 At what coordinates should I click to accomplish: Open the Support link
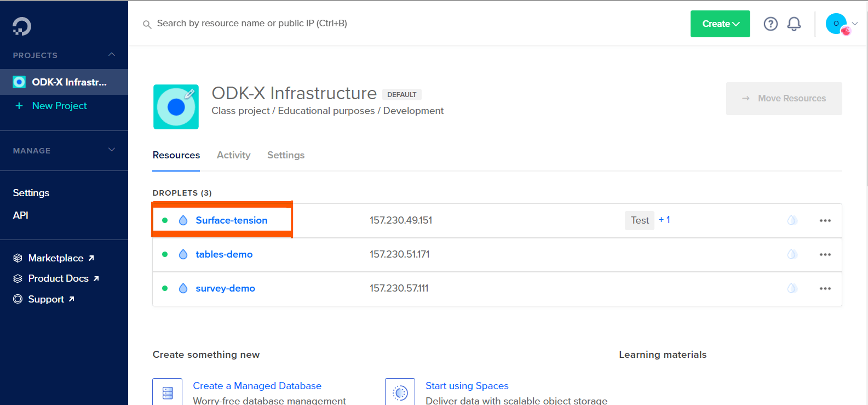[47, 299]
